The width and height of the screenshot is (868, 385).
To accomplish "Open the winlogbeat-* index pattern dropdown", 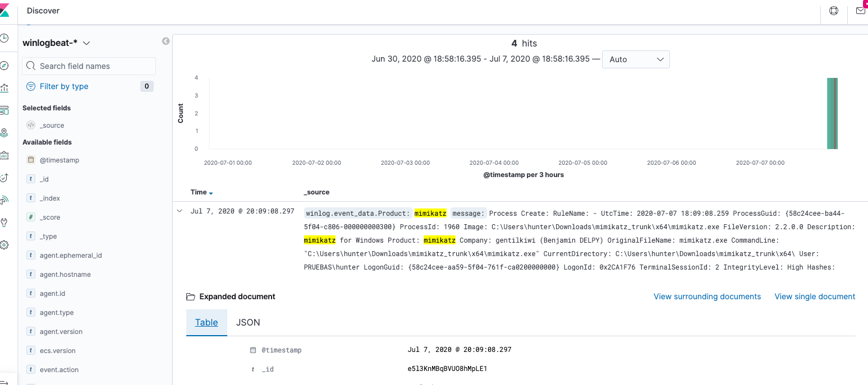I will click(x=57, y=43).
